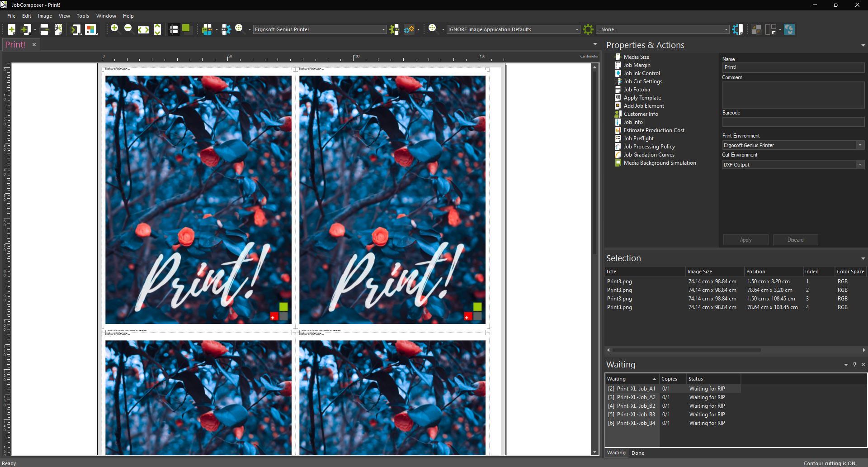868x467 pixels.
Task: Click the Import Image plus icon
Action: [x=26, y=29]
